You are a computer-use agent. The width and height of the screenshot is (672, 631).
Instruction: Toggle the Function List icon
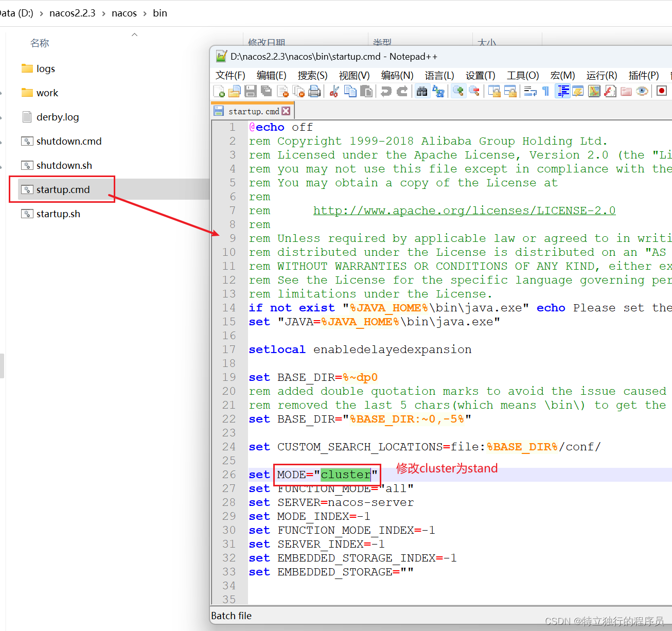pos(610,92)
